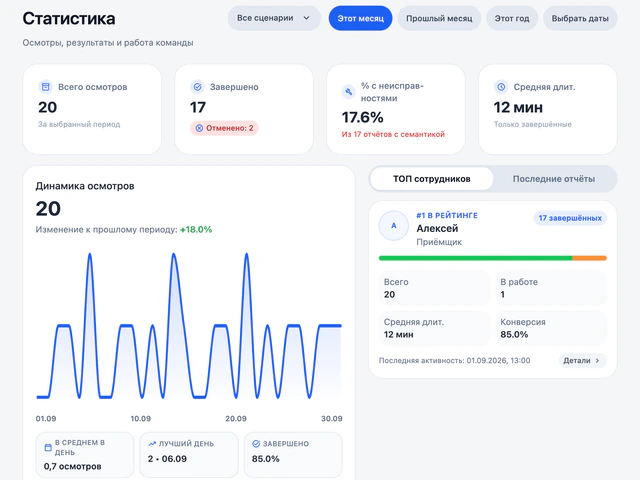The image size is (640, 480).
Task: Click the 'Динамика осмотров' chart title
Action: pos(85,186)
